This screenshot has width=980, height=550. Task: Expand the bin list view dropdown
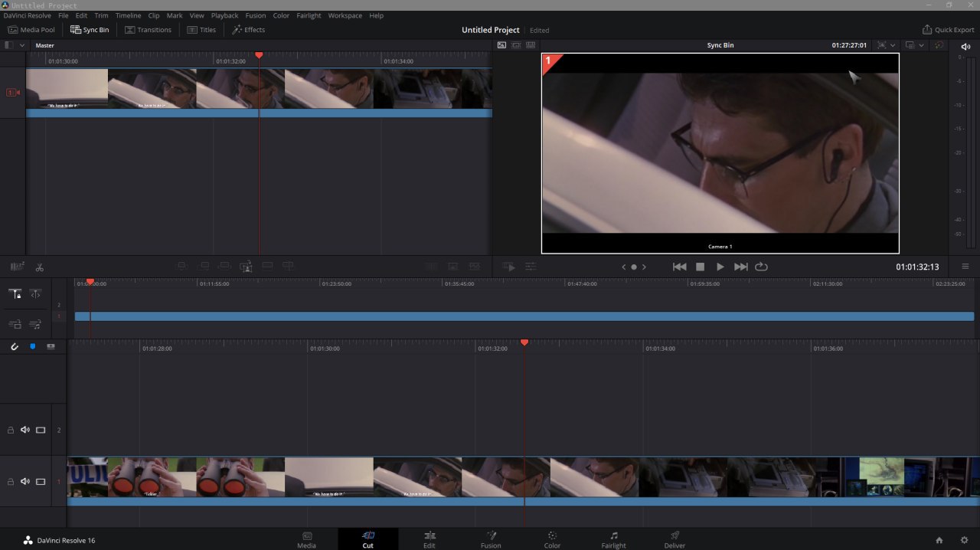[x=22, y=45]
